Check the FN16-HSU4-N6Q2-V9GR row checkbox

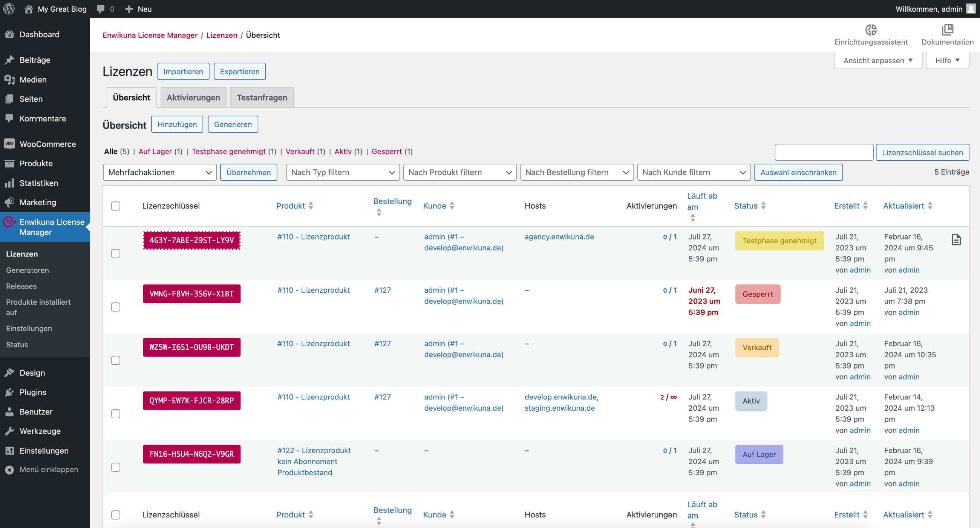(116, 467)
